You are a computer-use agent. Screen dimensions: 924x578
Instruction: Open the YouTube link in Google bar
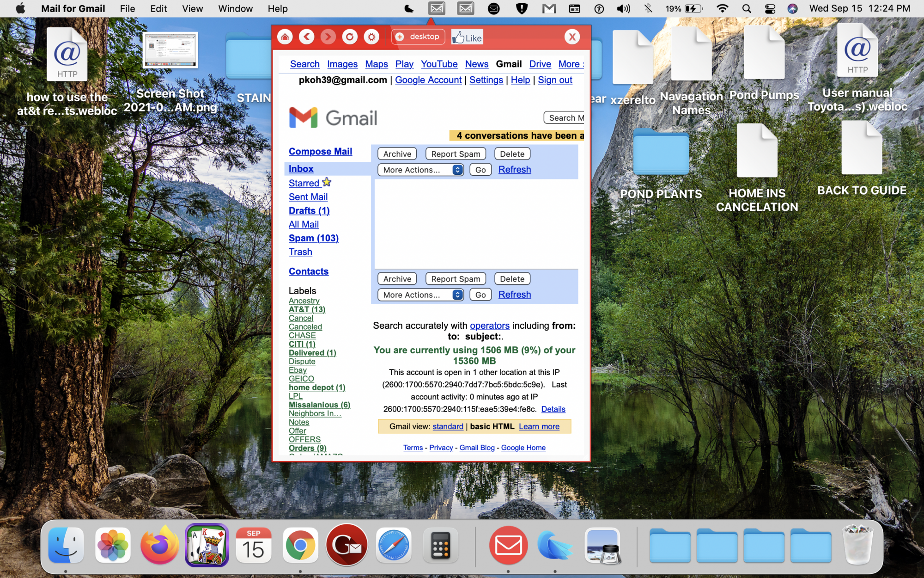pyautogui.click(x=439, y=64)
